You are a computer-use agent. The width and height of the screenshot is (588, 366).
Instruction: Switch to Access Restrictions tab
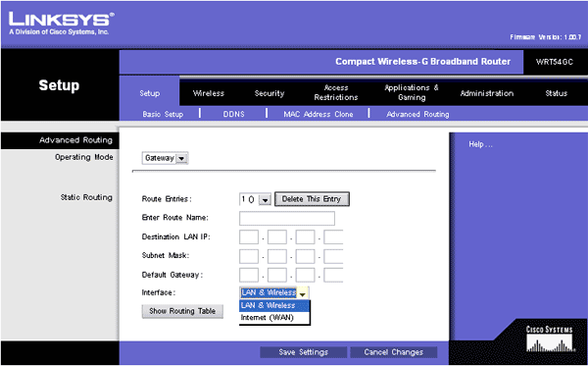[335, 92]
